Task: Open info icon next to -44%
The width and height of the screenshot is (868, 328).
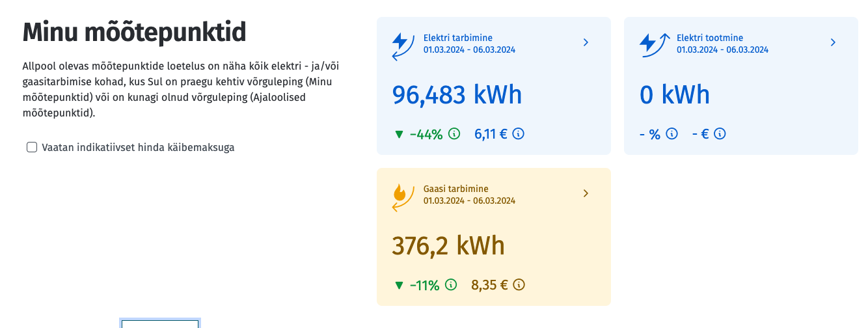Action: pos(454,133)
